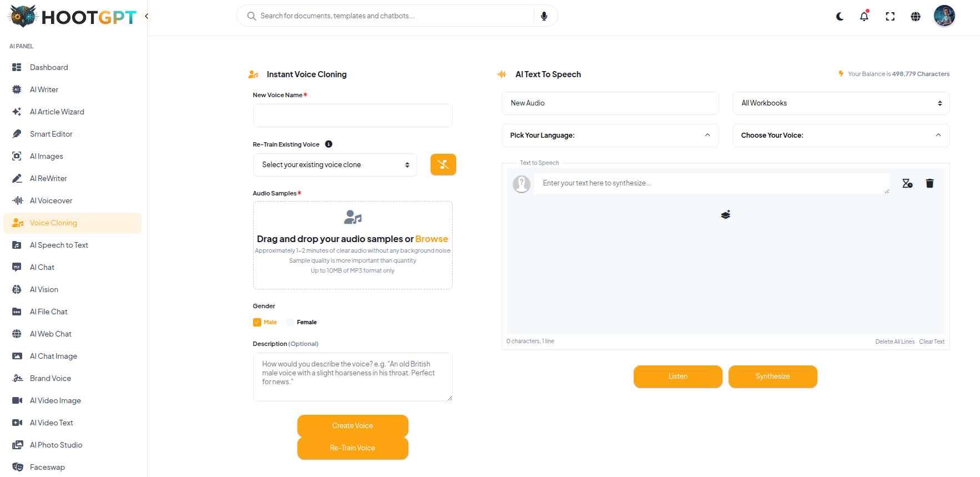Screen dimensions: 980x477
Task: Click Browse to upload audio samples
Action: pyautogui.click(x=432, y=238)
